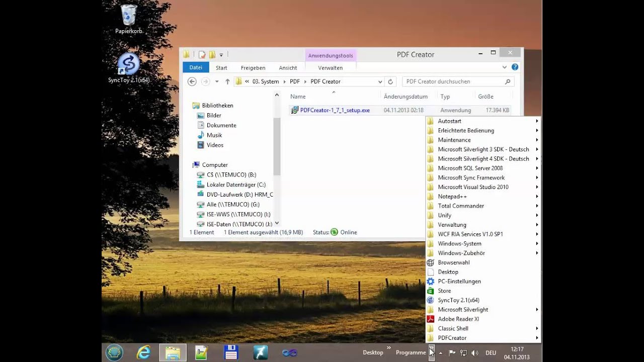
Task: Switch to the Ansicht ribbon tab
Action: click(x=288, y=67)
